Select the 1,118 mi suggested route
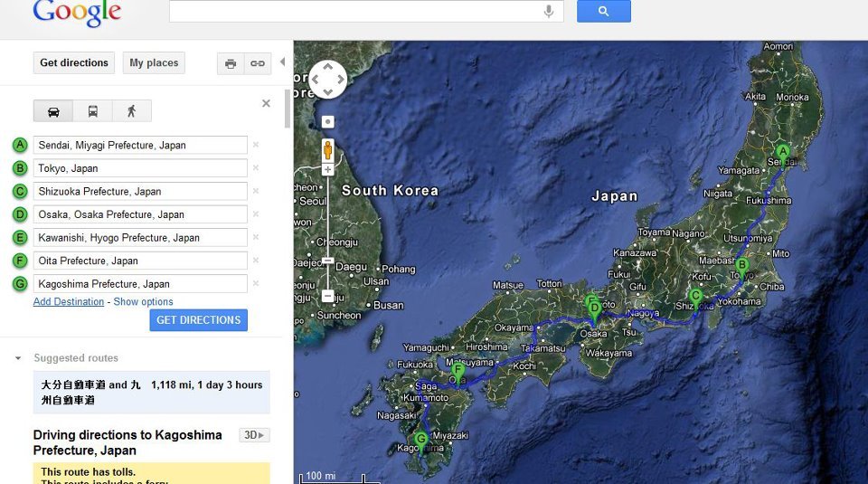The height and width of the screenshot is (484, 868). 152,392
